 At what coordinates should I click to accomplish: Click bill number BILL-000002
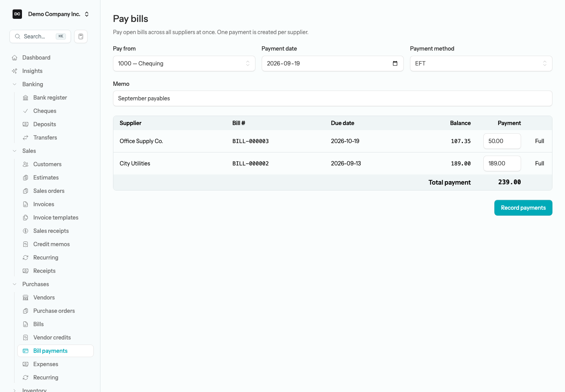[x=250, y=163]
